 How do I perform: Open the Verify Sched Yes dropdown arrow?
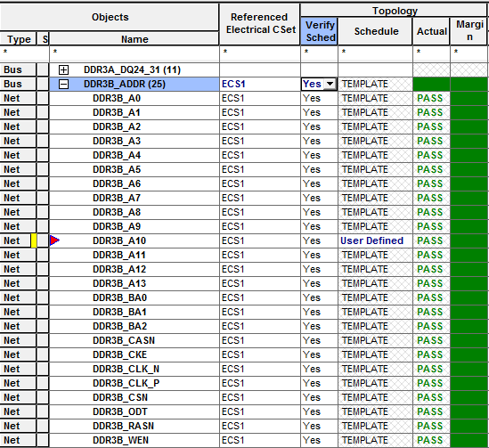click(330, 84)
